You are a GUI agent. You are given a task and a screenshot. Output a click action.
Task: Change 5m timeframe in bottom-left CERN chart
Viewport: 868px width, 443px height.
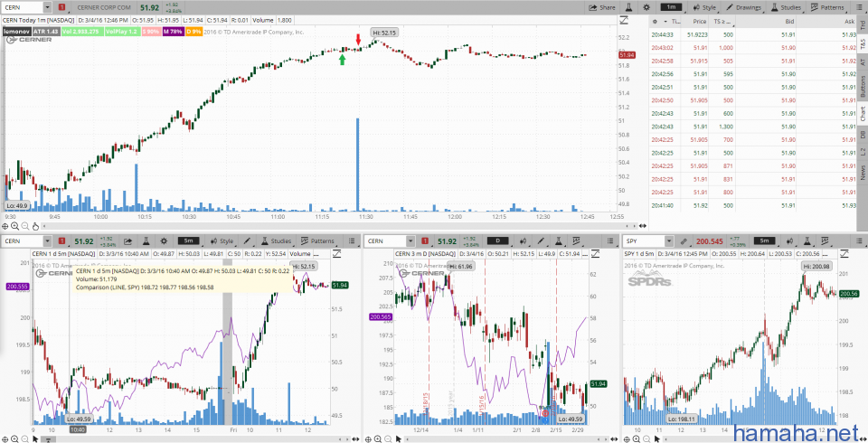189,240
